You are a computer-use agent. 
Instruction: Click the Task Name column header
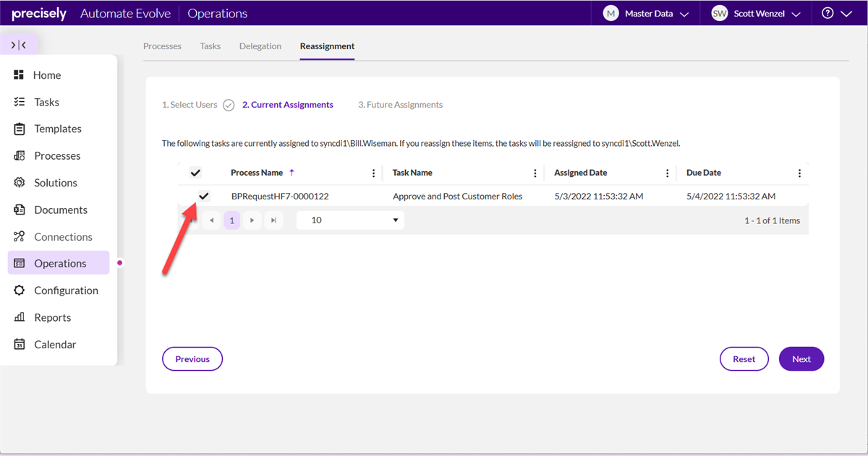pyautogui.click(x=412, y=173)
